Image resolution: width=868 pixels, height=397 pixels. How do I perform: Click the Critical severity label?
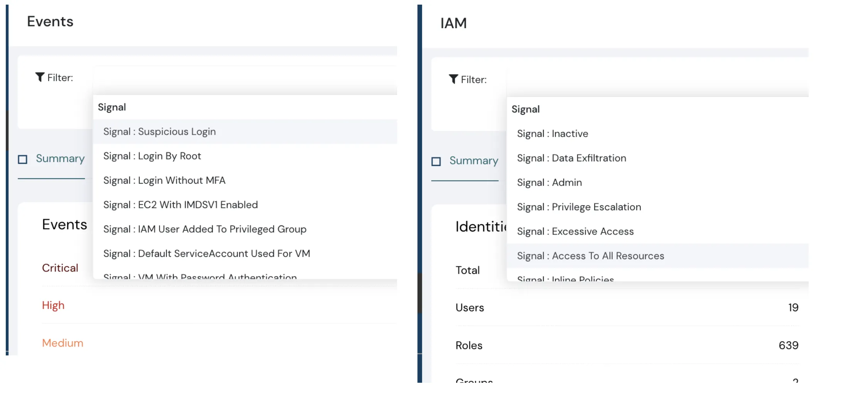pos(60,268)
